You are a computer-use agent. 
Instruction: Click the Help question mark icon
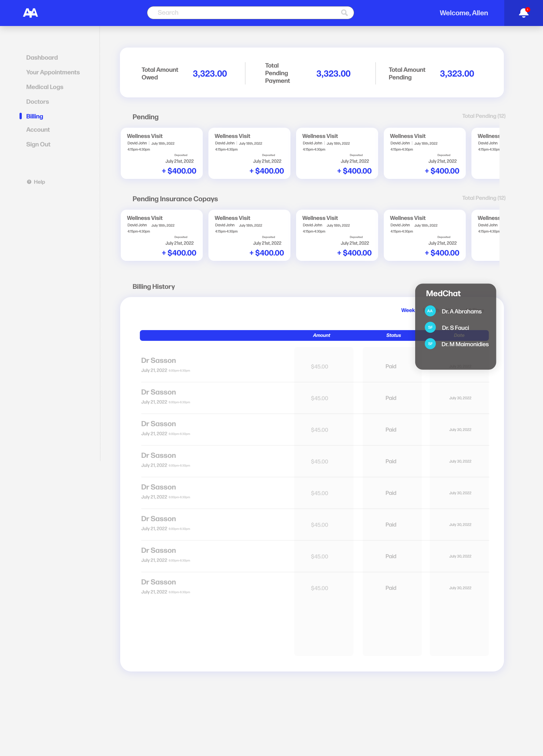click(x=29, y=182)
